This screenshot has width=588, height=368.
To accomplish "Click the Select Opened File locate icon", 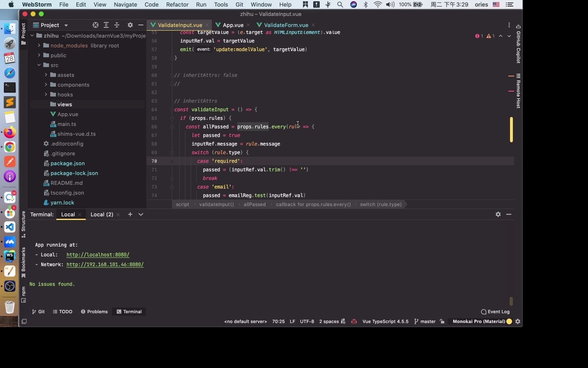I will [96, 25].
